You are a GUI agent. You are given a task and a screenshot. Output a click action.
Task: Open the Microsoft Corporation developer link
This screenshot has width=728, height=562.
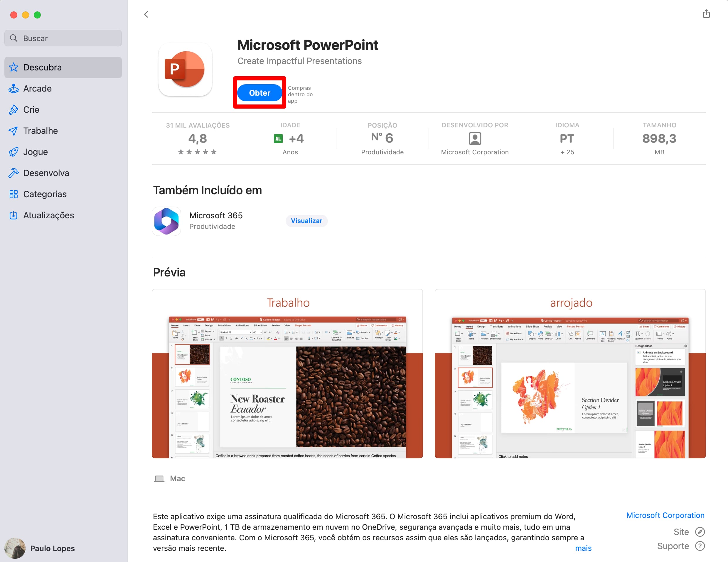(665, 515)
